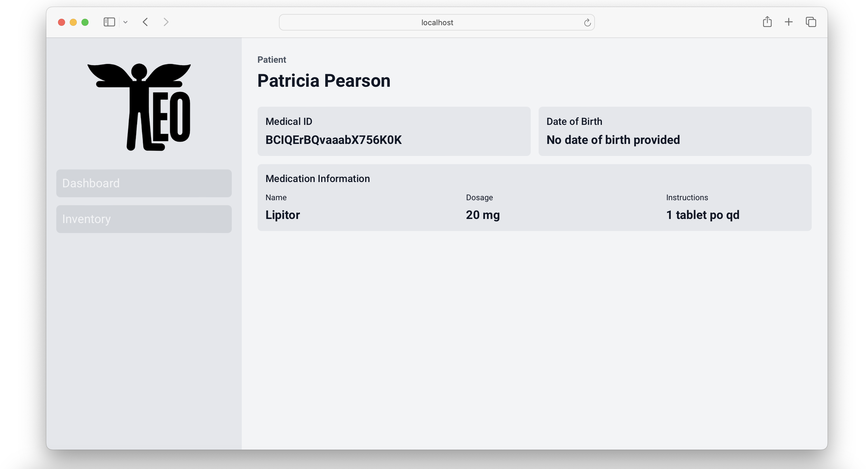Click the Medication Information section title

(317, 179)
